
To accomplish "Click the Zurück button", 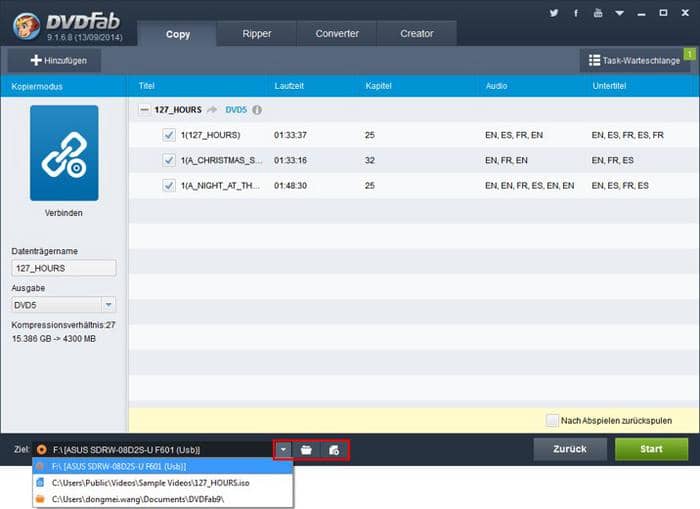I will tap(570, 449).
